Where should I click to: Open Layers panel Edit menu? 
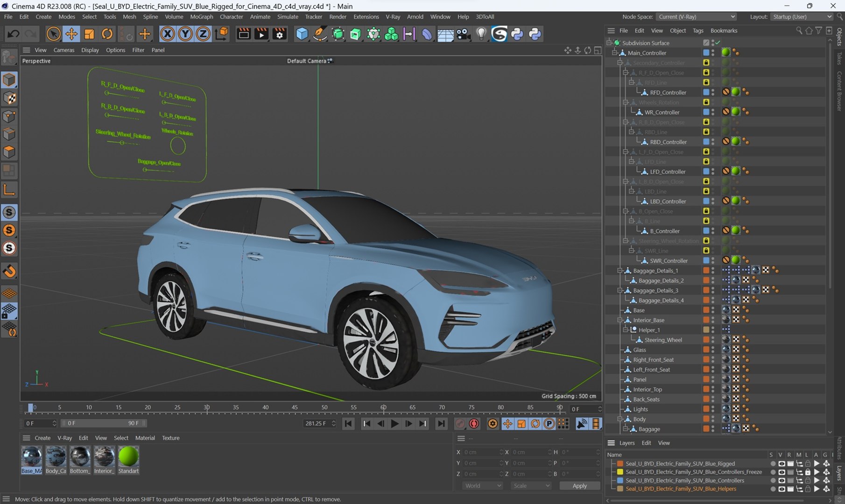(x=646, y=443)
